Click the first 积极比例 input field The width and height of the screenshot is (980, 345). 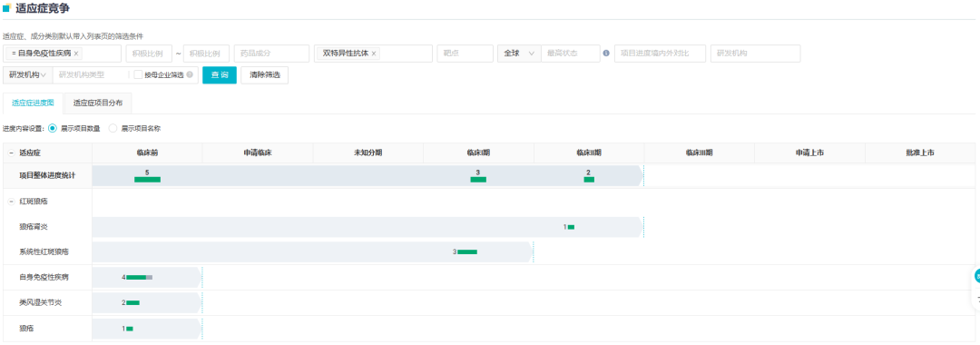click(x=149, y=54)
